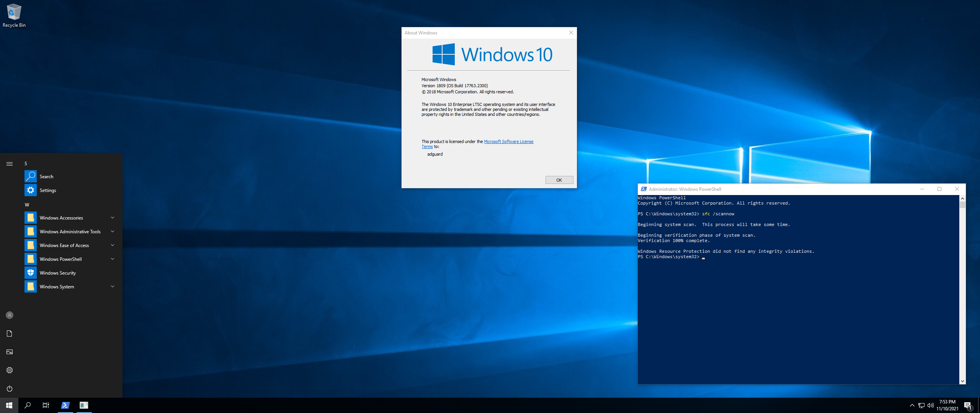The height and width of the screenshot is (413, 980).
Task: Open Task View from the taskbar
Action: (46, 405)
